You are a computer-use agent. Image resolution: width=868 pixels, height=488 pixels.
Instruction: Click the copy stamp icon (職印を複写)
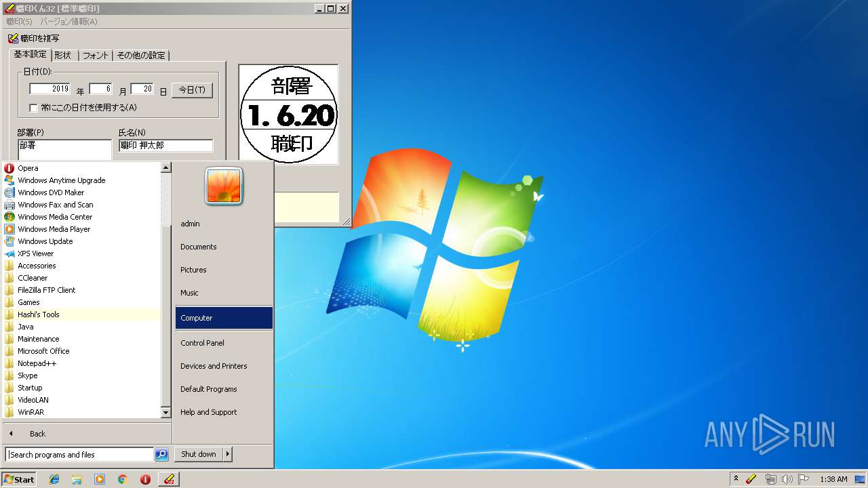pos(13,39)
